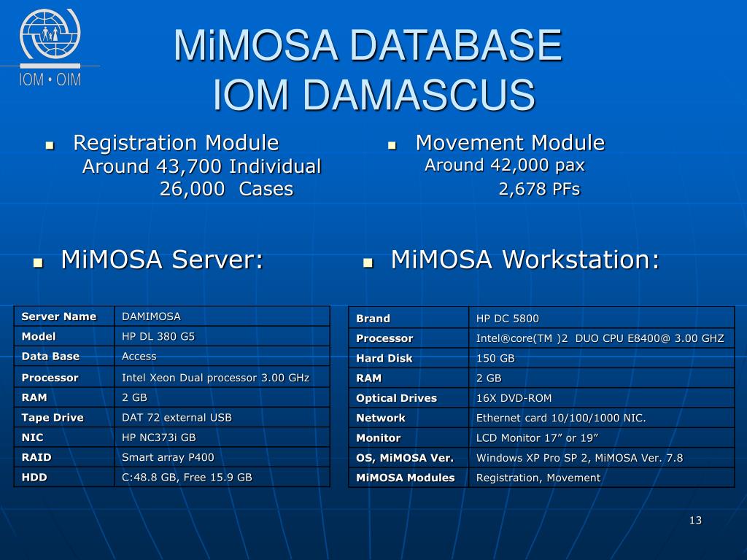Image resolution: width=747 pixels, height=560 pixels.
Task: Select the '16X DVD-ROM' cell
Action: 602,398
